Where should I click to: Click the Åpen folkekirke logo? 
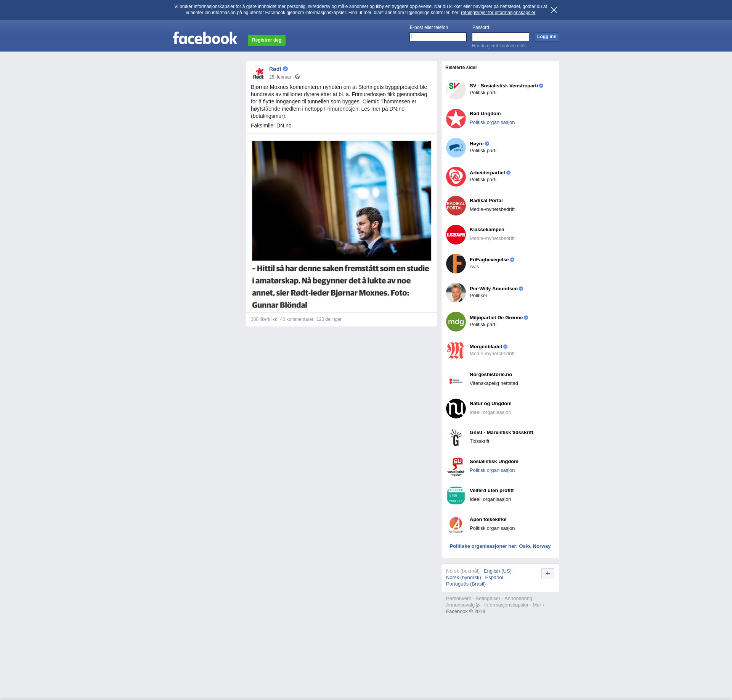(x=456, y=525)
